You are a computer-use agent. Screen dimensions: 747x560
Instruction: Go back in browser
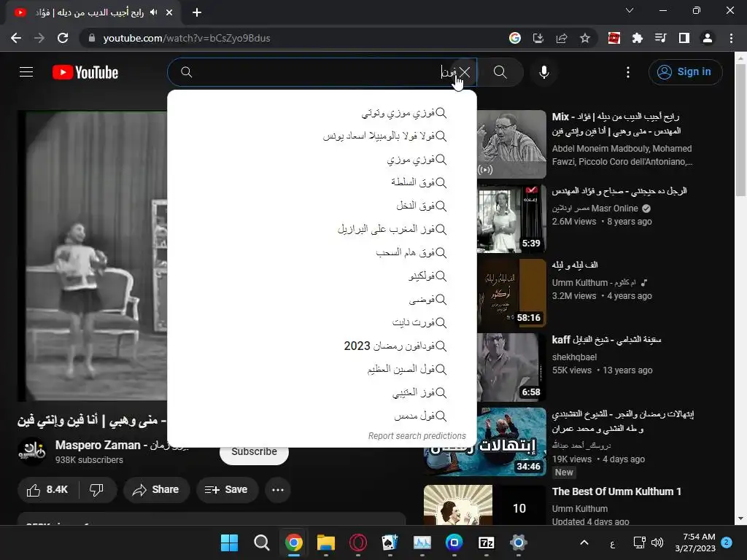click(16, 38)
